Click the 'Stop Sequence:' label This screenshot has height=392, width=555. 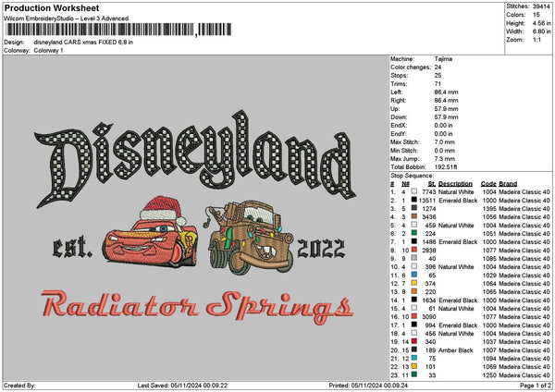[x=412, y=176]
